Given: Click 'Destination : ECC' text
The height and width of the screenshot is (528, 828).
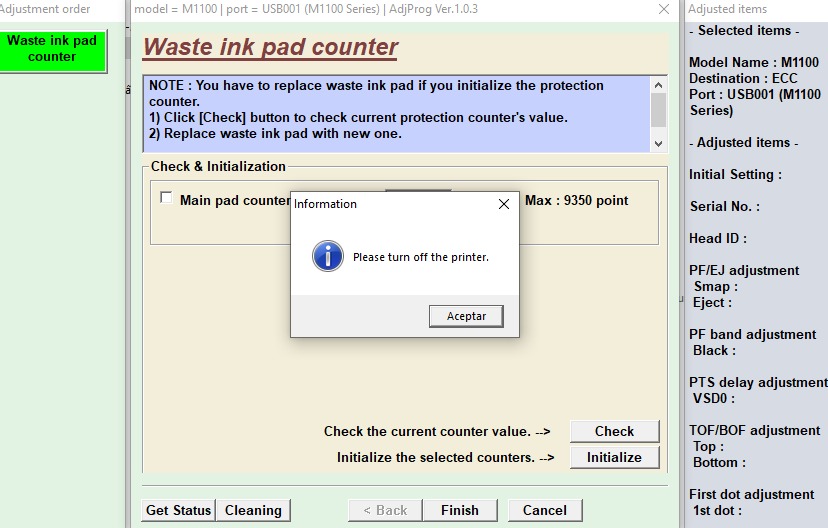Looking at the screenshot, I should coord(743,78).
